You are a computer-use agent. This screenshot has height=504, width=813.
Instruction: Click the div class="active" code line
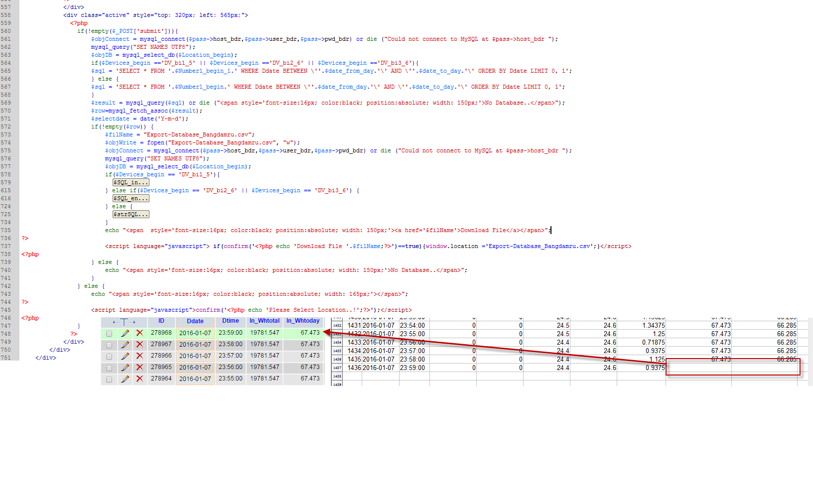(x=155, y=15)
